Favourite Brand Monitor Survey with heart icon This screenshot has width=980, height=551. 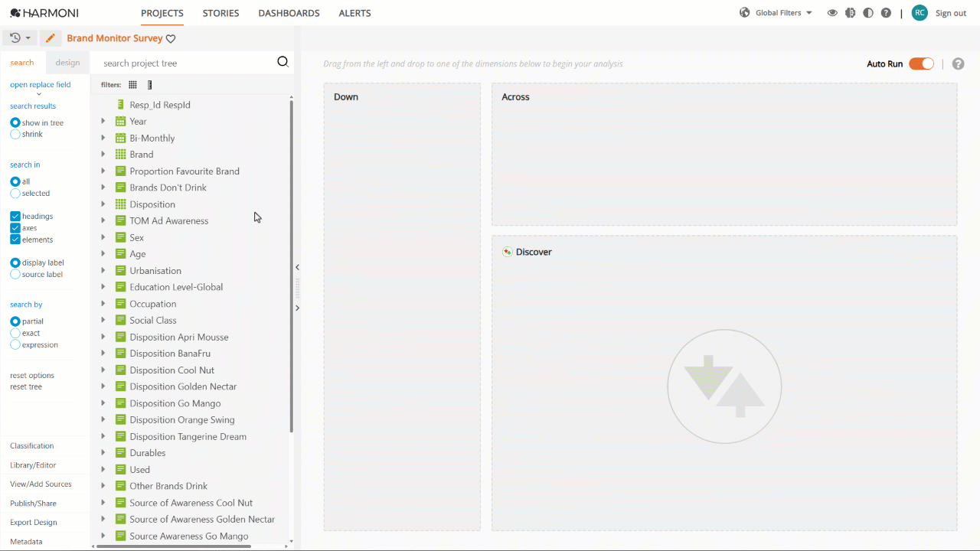(171, 38)
